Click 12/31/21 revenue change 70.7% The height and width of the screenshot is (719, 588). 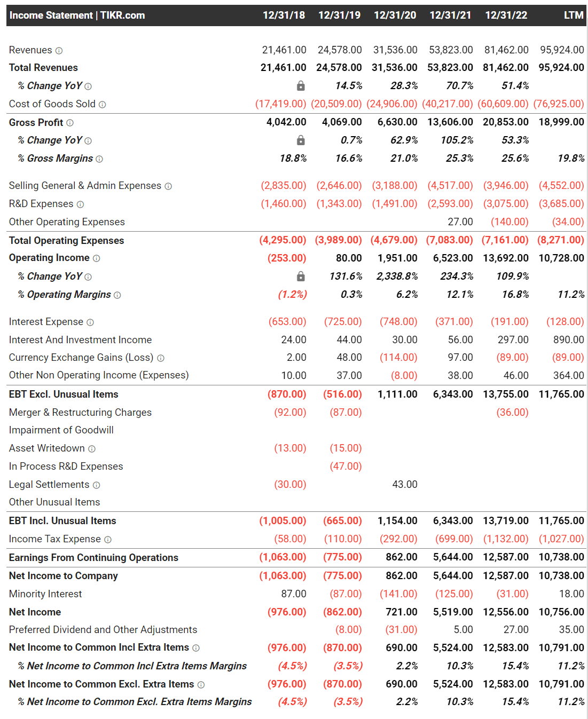coord(460,86)
